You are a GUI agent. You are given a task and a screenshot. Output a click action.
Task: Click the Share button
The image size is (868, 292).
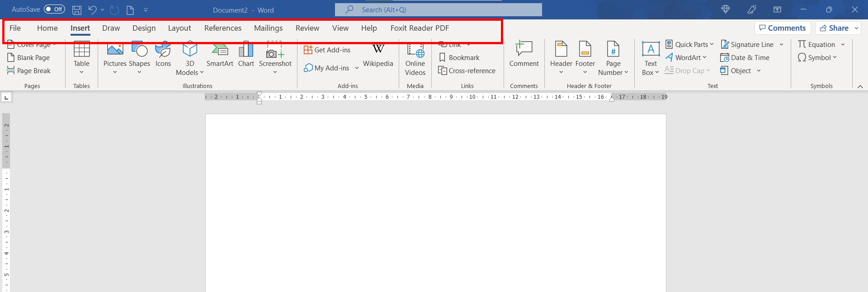(835, 28)
